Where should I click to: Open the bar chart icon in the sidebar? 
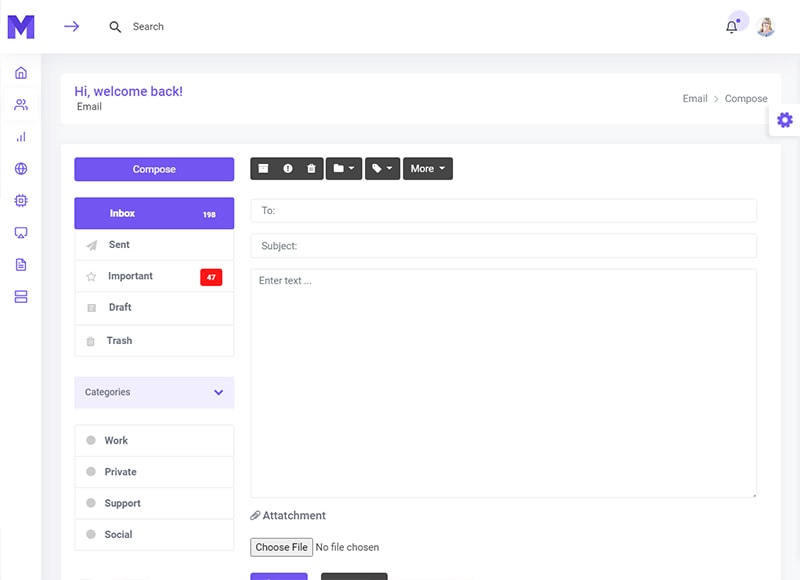click(21, 137)
